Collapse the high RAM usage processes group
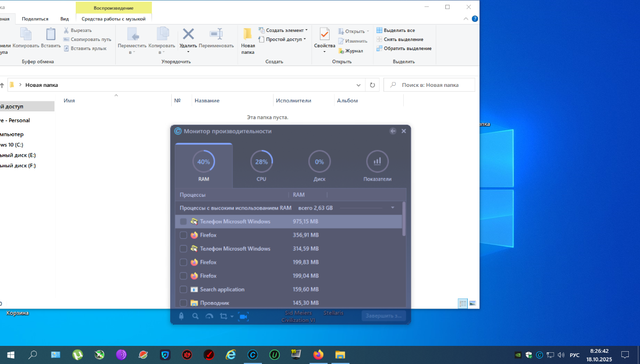The width and height of the screenshot is (640, 364). pos(393,208)
